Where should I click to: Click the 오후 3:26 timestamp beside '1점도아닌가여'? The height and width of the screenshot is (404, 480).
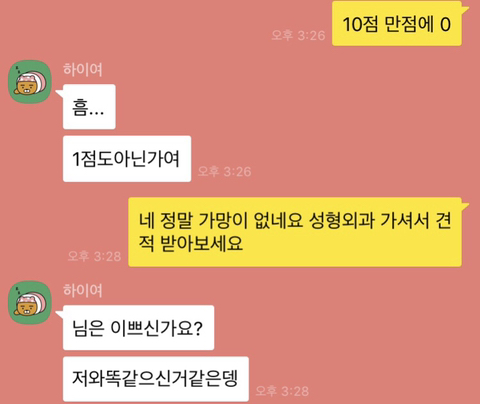click(x=224, y=171)
